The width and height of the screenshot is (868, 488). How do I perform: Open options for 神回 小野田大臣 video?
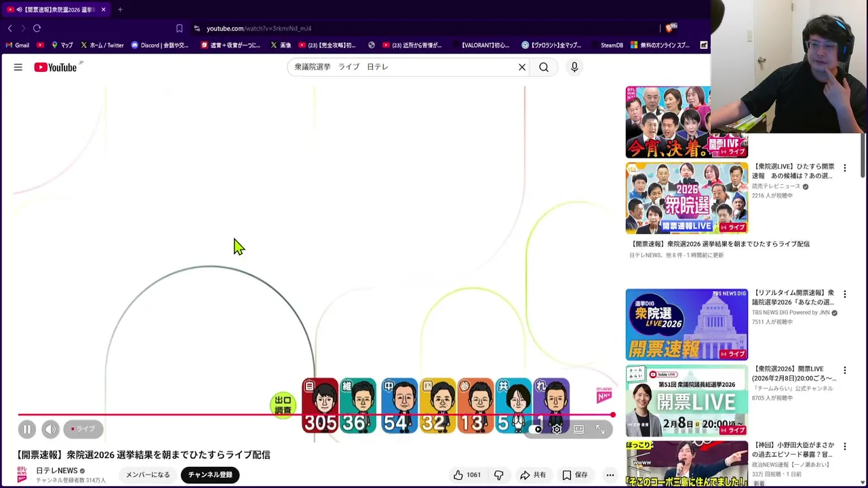844,447
